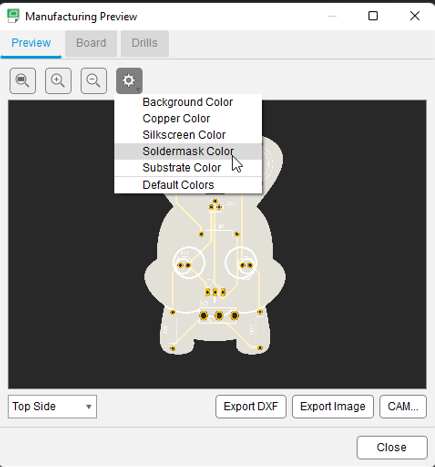Screen dimensions: 435x467
Task: Switch to the Board tab
Action: pos(91,43)
